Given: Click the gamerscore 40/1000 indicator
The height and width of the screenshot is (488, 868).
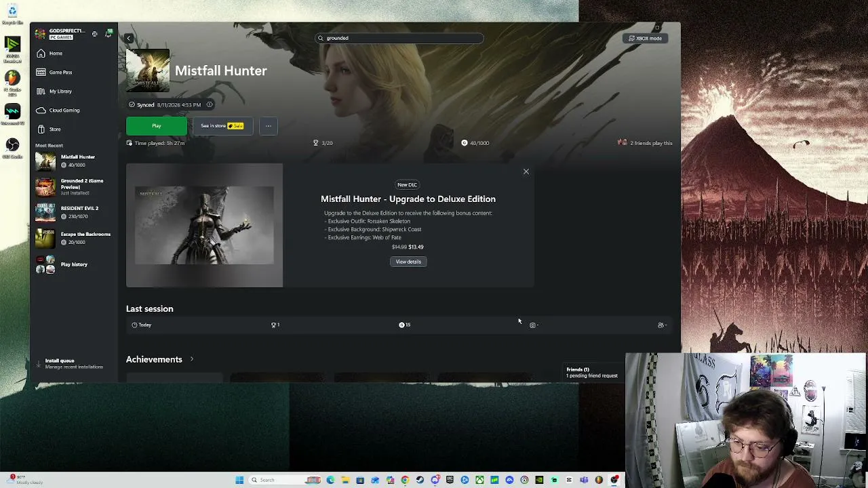Looking at the screenshot, I should 475,143.
